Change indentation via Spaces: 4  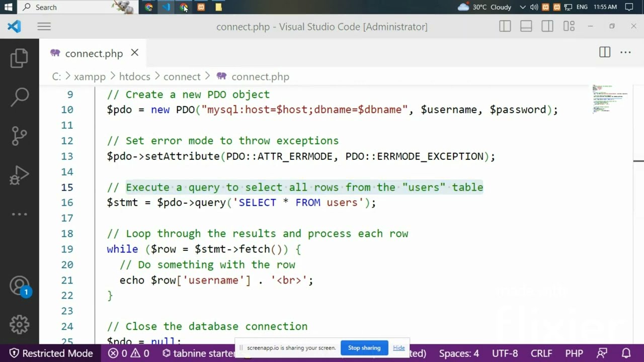(459, 353)
